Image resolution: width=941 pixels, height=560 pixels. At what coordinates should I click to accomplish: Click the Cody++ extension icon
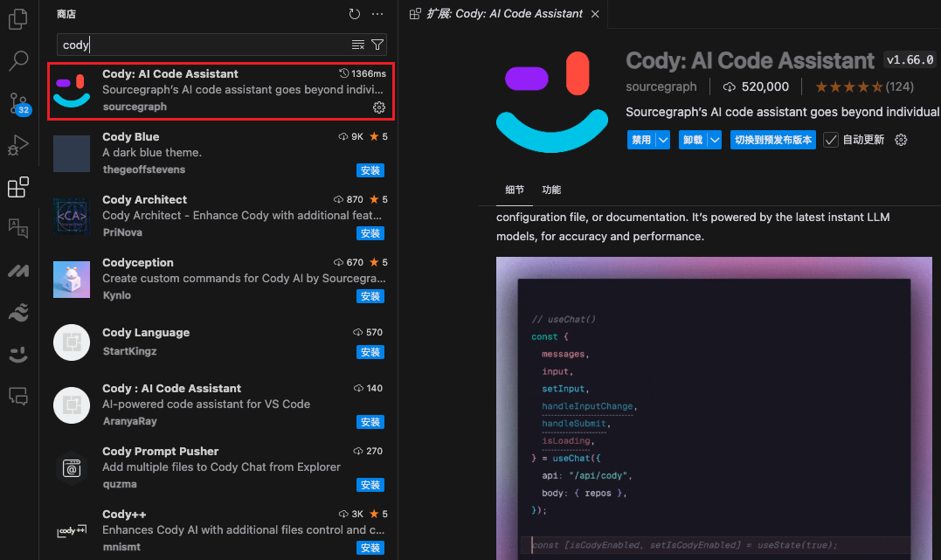point(72,531)
